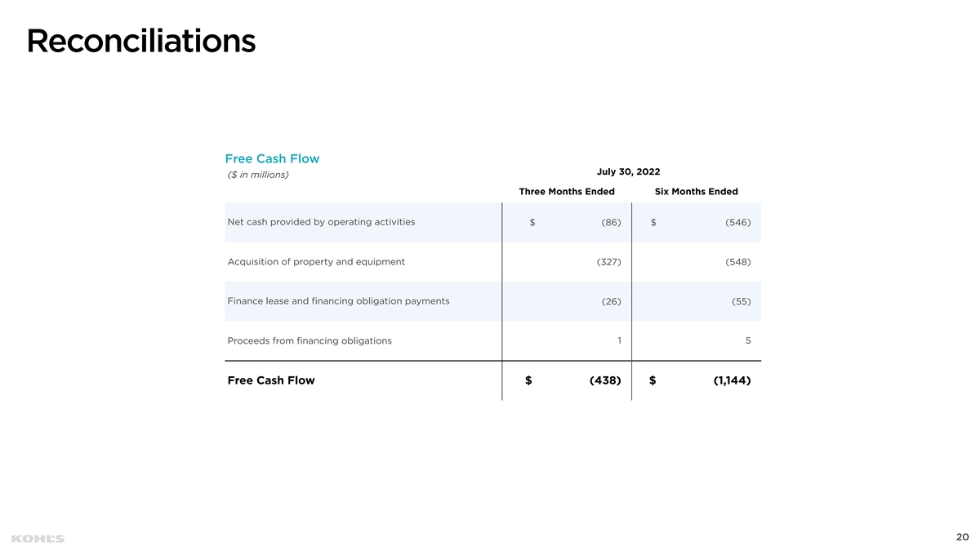Select the Six Months Ended column header
Viewport: 980px width, 551px height.
coord(696,192)
